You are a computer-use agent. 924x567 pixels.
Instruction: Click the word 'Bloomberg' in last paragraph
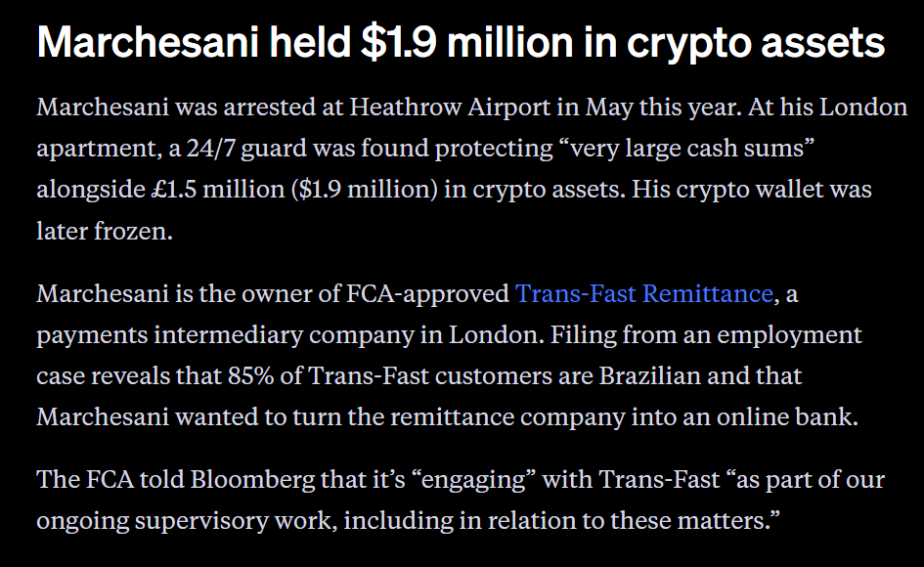coord(252,480)
